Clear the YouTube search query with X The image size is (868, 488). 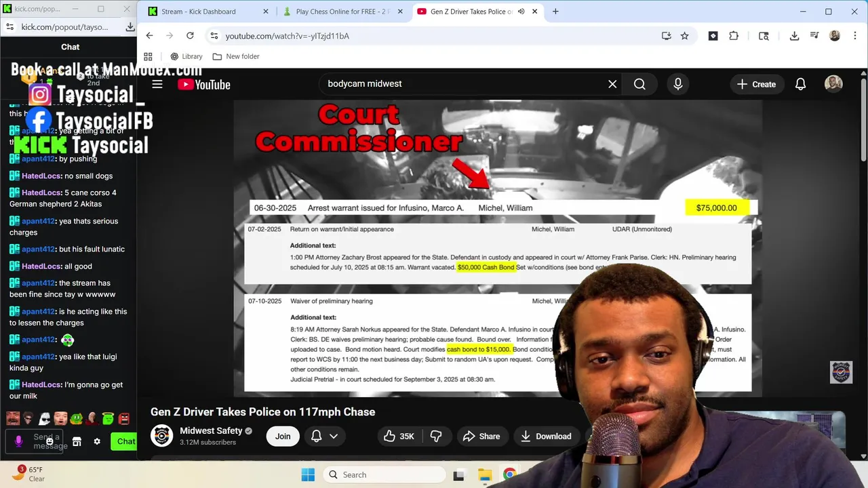612,84
